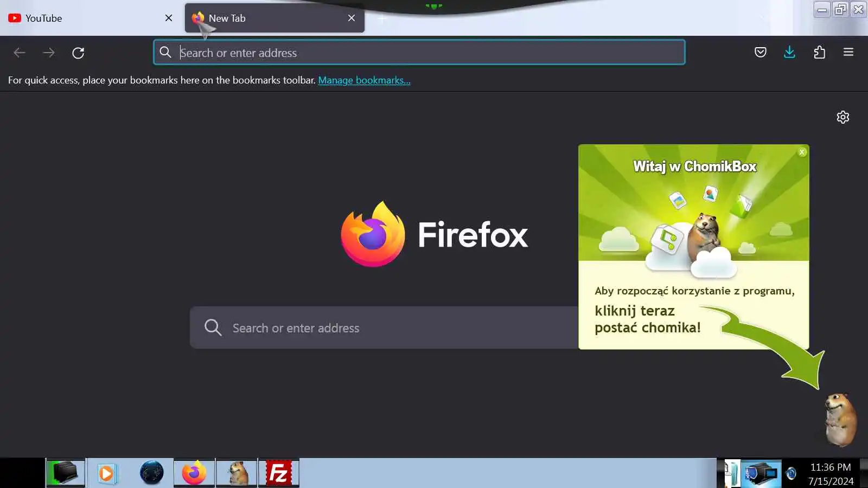Go forward with the forward arrow
The height and width of the screenshot is (488, 868).
[49, 53]
